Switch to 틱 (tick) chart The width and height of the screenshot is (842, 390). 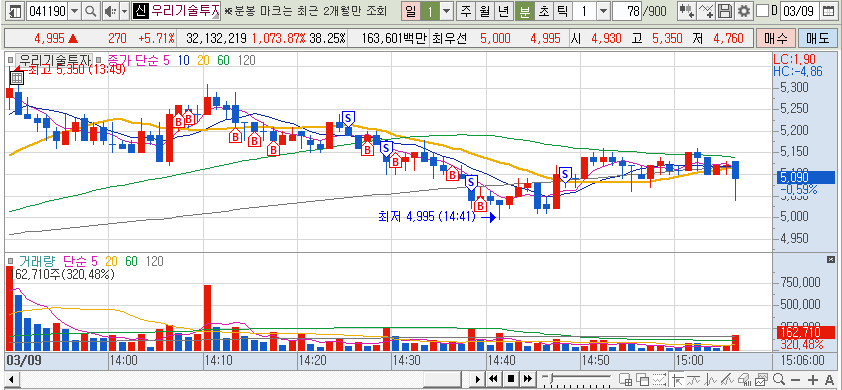(x=562, y=10)
